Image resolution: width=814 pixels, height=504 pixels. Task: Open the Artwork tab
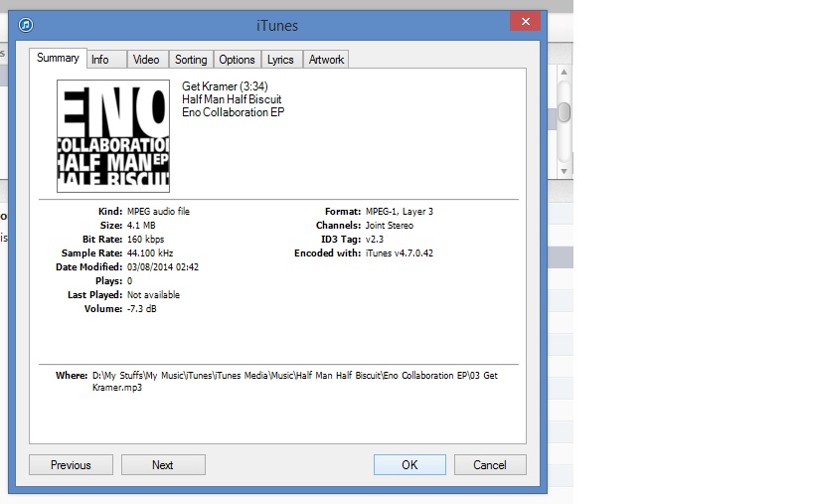326,60
